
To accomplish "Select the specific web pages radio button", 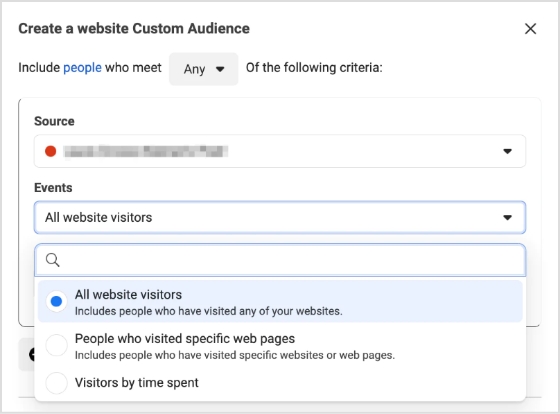I will [56, 345].
